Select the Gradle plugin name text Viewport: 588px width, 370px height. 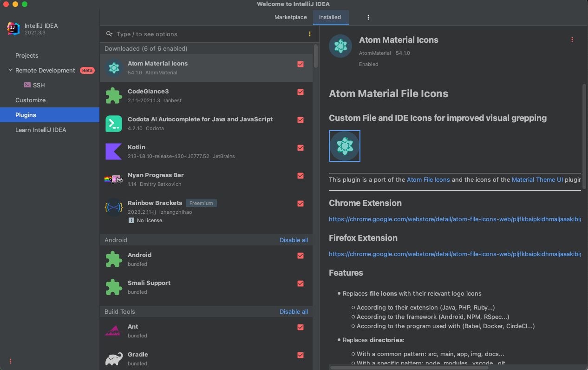[138, 354]
